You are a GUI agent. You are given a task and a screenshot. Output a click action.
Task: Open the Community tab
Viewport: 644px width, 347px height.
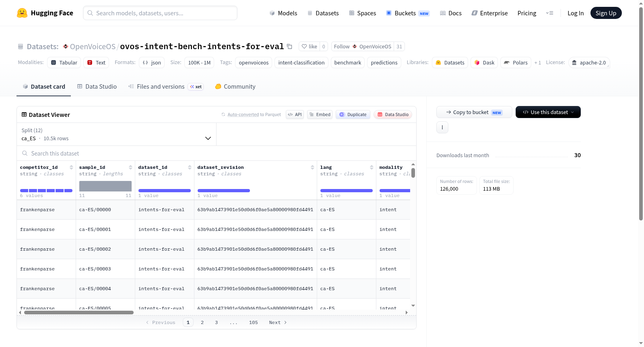[x=235, y=86]
